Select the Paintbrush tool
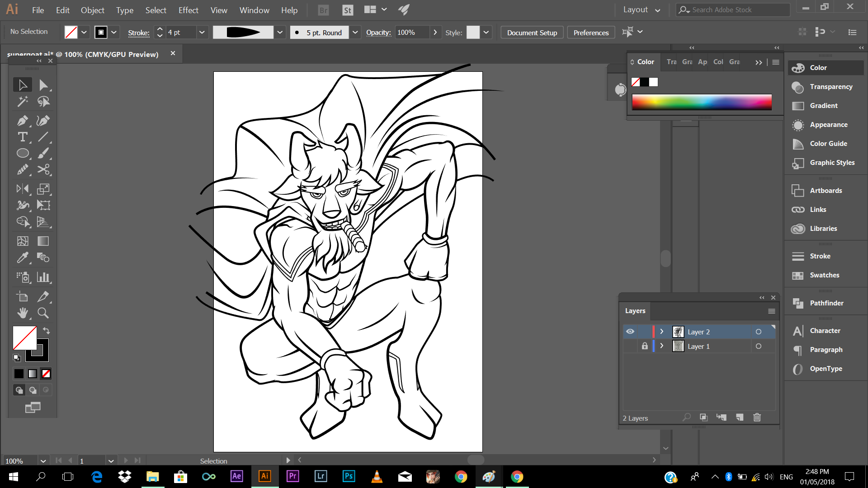Screen dimensions: 868x488 coord(43,153)
